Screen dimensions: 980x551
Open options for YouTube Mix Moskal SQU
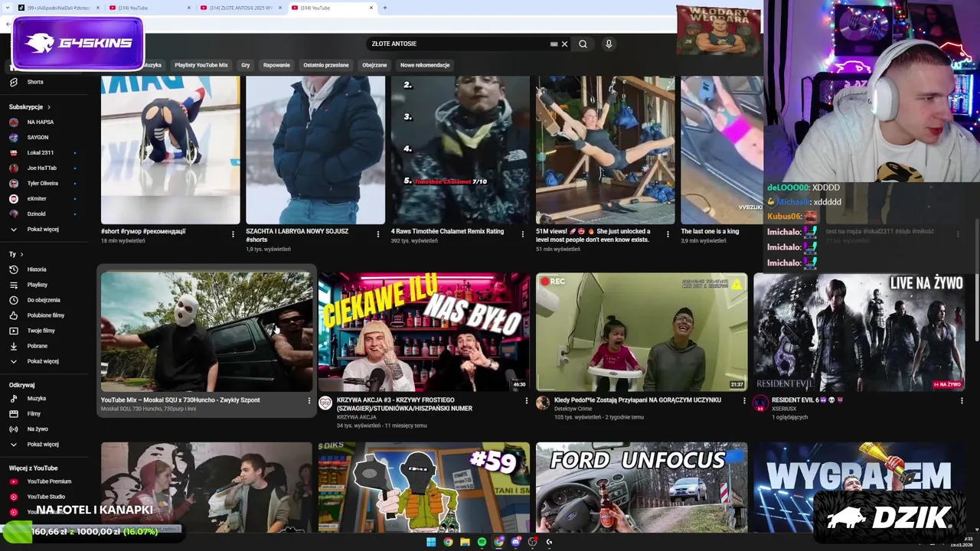[x=309, y=400]
